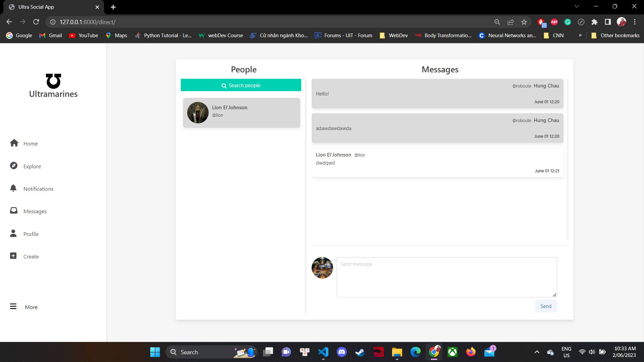Click the Create plus icon
The image size is (644, 362).
point(13,256)
